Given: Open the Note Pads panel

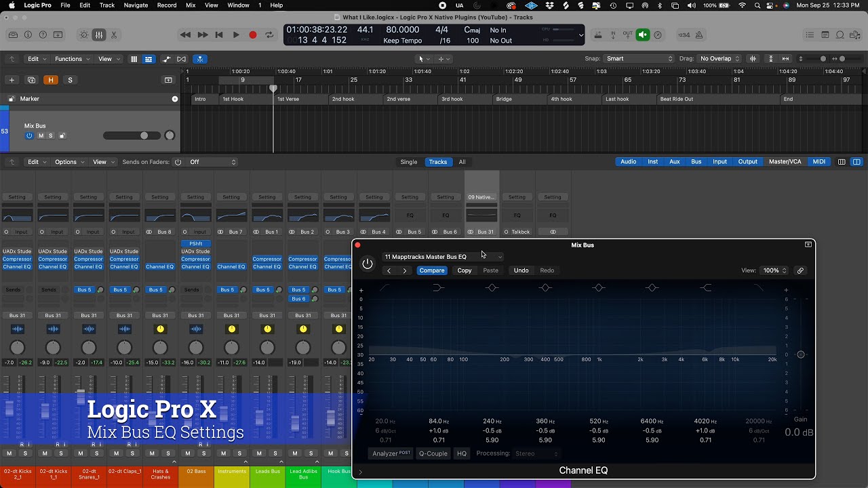Looking at the screenshot, I should tap(825, 35).
